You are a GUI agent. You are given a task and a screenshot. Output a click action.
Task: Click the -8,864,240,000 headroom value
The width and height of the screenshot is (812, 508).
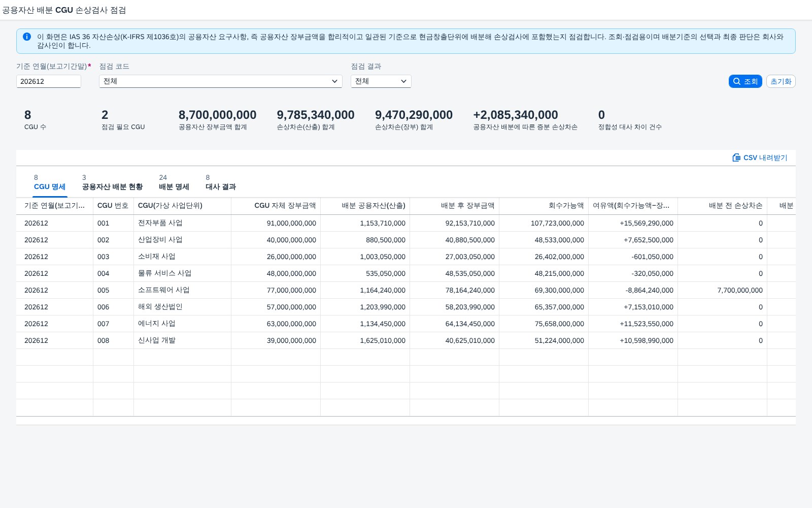(649, 290)
